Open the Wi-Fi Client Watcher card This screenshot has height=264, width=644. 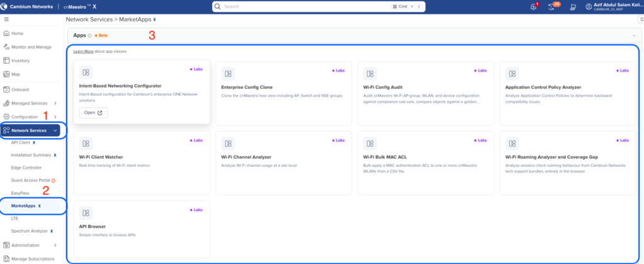coord(142,163)
